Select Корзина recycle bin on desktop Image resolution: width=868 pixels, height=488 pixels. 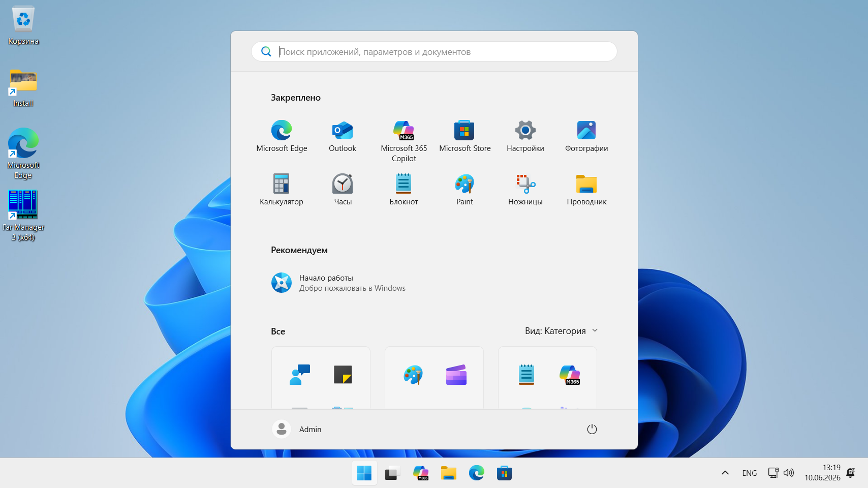pyautogui.click(x=23, y=25)
